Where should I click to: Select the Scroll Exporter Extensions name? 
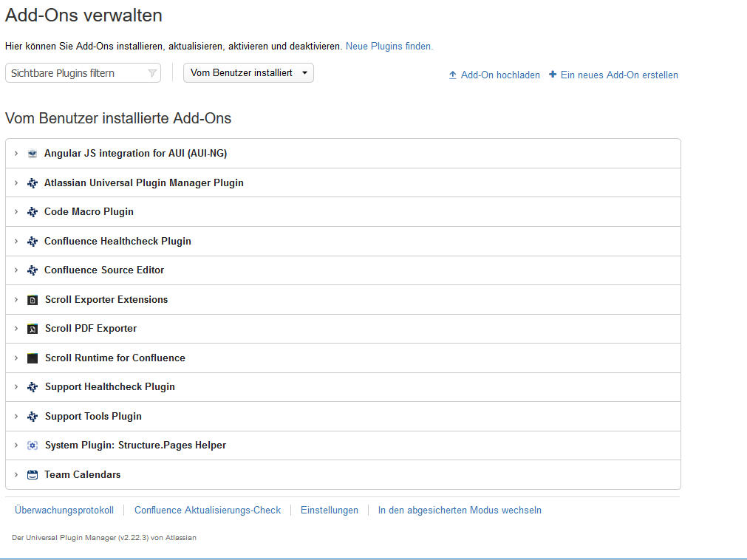point(106,299)
